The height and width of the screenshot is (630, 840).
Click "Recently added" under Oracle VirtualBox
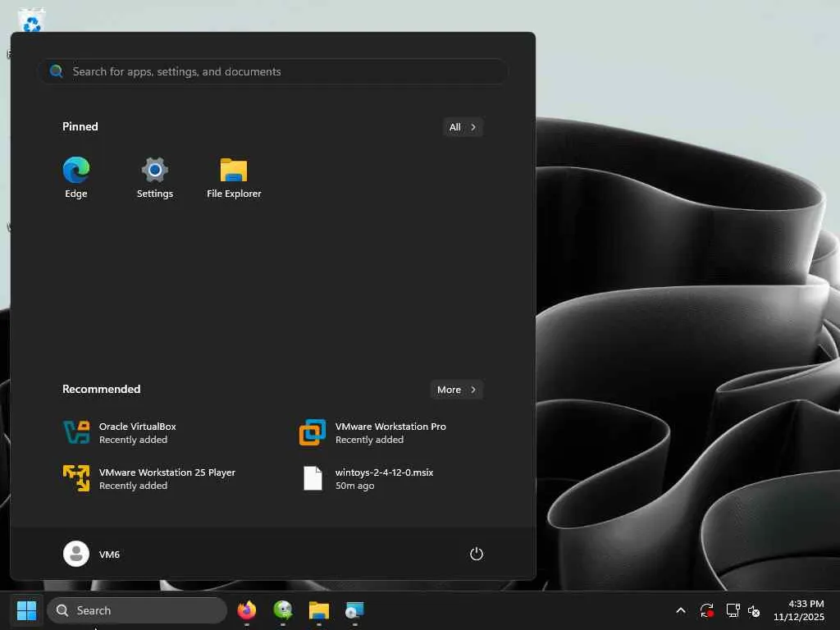point(134,440)
